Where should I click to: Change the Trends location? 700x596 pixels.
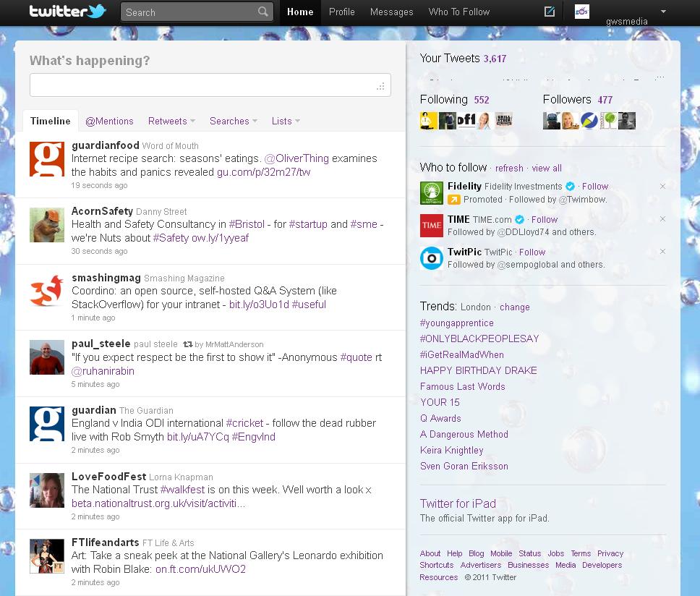pos(515,307)
